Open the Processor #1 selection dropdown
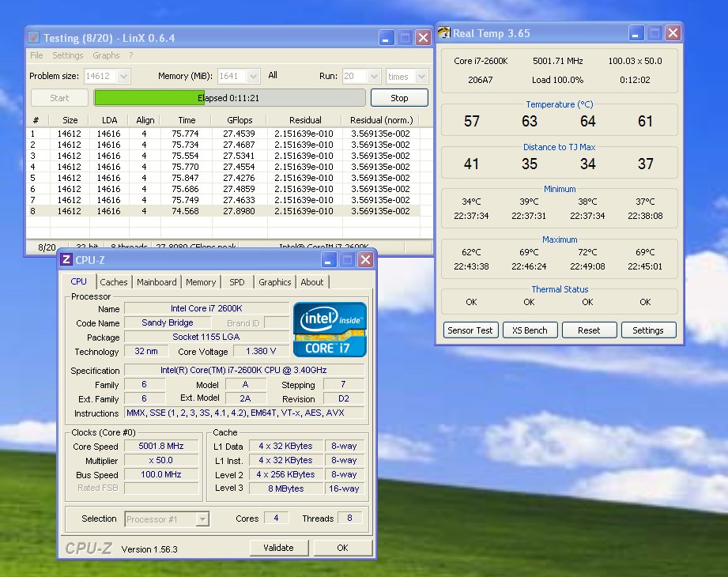 pos(202,519)
